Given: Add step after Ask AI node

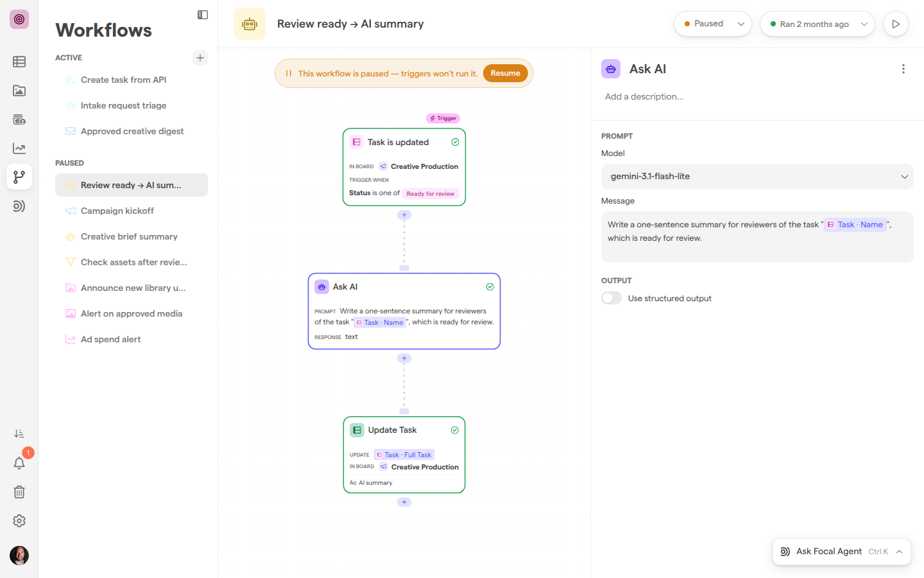Looking at the screenshot, I should click(404, 358).
